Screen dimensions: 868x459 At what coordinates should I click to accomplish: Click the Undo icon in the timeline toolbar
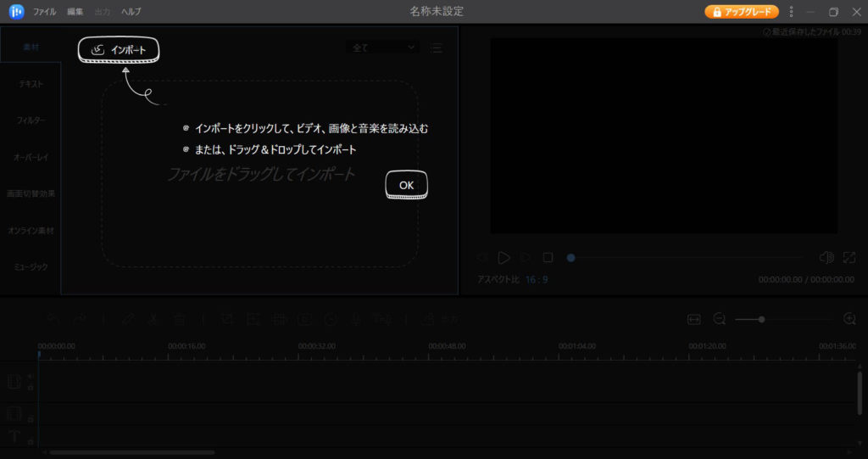pyautogui.click(x=52, y=319)
